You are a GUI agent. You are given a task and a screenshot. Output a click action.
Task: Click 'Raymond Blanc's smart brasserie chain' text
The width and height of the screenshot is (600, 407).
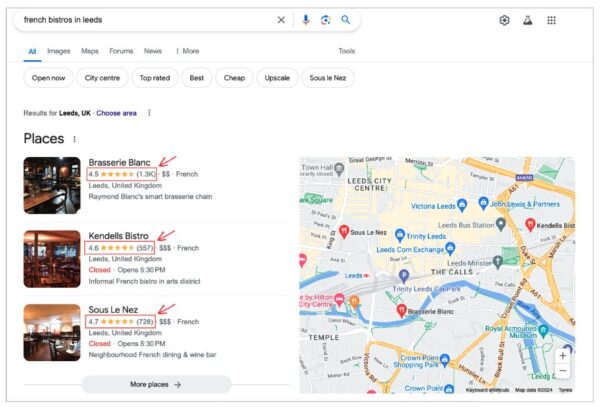pos(150,197)
